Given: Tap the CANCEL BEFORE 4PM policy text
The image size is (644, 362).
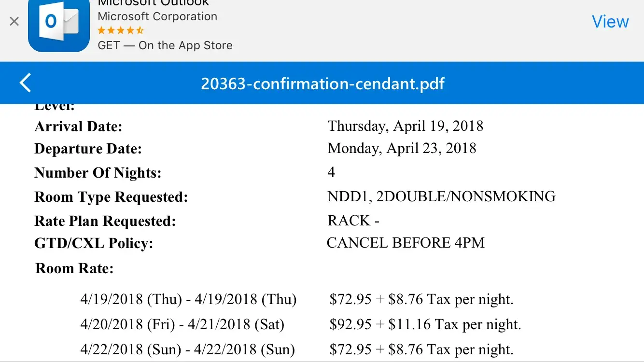Looking at the screenshot, I should (x=406, y=243).
